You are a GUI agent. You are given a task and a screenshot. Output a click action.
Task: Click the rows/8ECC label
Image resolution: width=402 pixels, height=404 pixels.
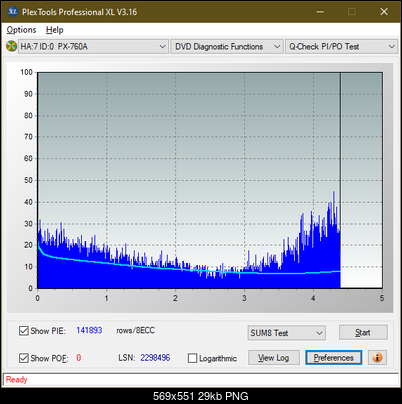point(135,330)
